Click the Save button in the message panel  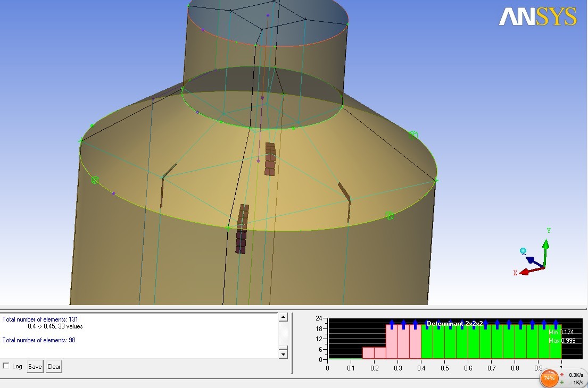35,366
